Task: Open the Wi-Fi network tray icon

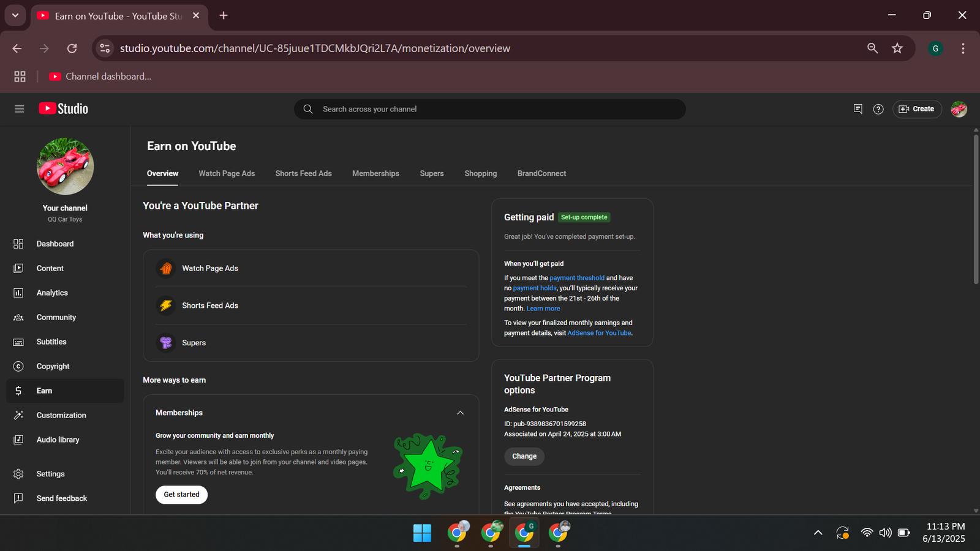Action: 867,533
